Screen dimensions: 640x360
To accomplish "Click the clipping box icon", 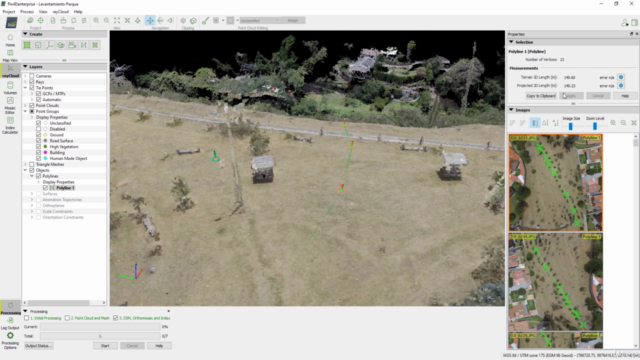I will pyautogui.click(x=183, y=20).
